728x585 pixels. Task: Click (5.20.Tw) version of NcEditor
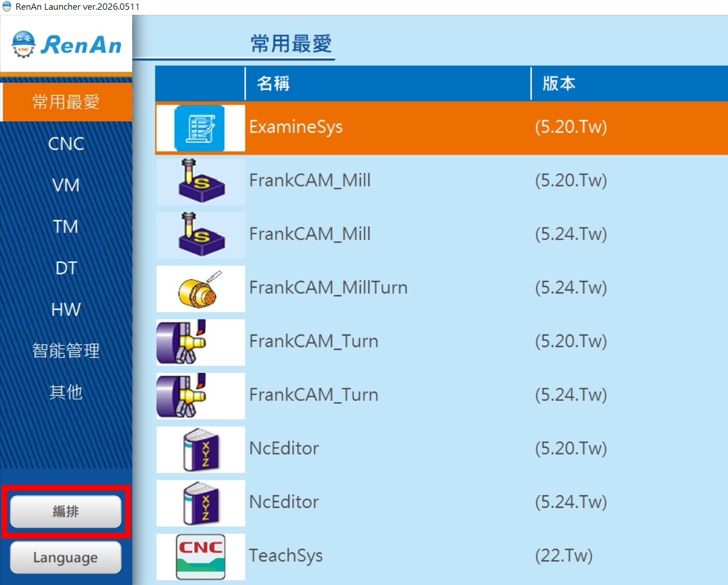click(x=571, y=448)
